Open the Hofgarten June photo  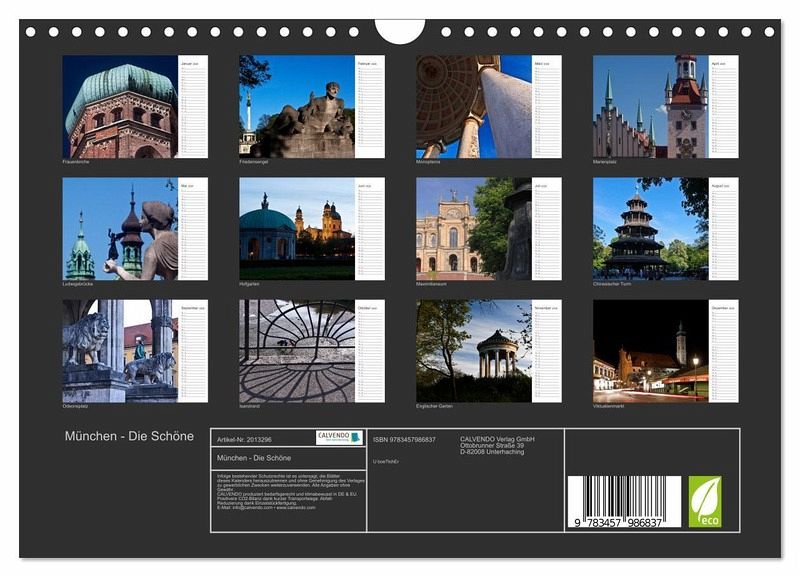(x=296, y=229)
